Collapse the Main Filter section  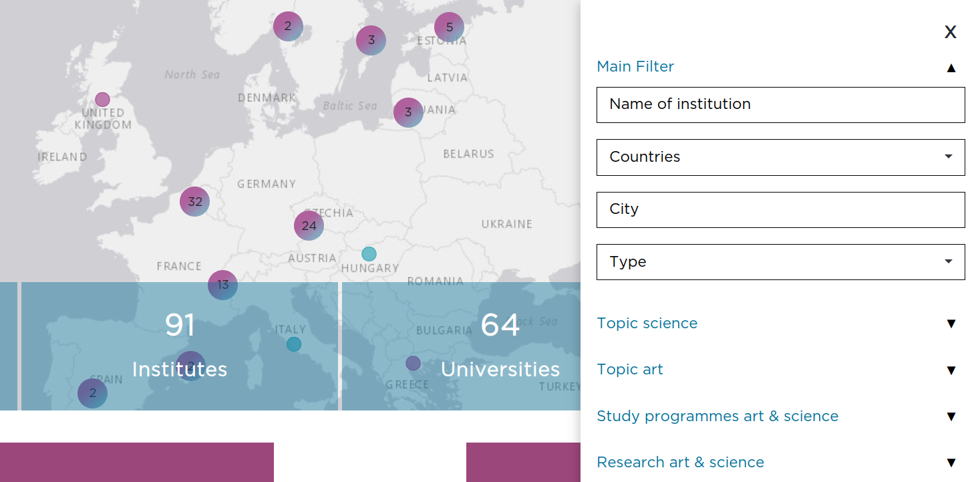(951, 67)
